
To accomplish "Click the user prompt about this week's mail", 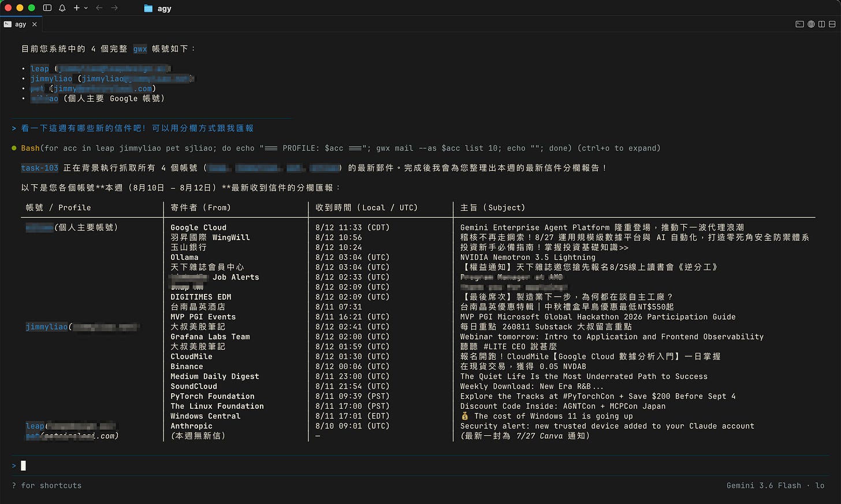I will [137, 128].
